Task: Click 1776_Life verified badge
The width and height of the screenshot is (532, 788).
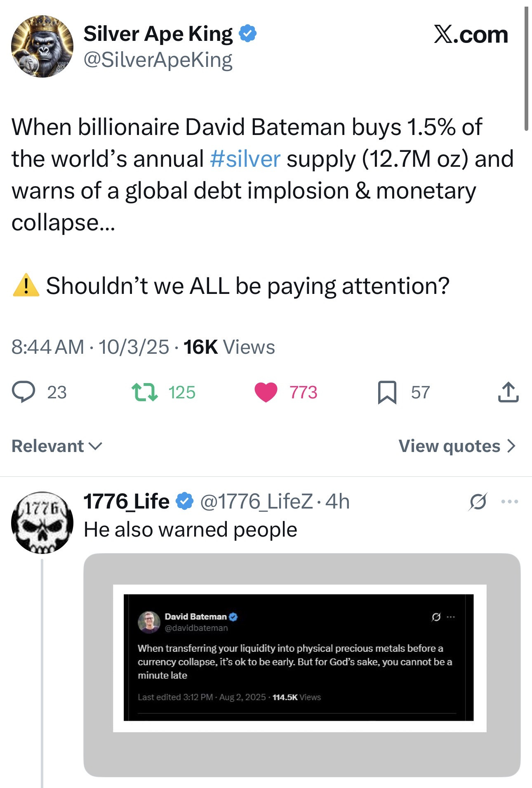Action: pyautogui.click(x=184, y=502)
